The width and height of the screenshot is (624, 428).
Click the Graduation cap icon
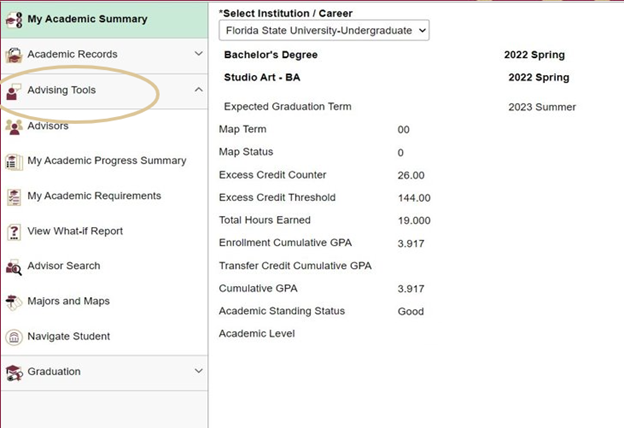tap(14, 372)
